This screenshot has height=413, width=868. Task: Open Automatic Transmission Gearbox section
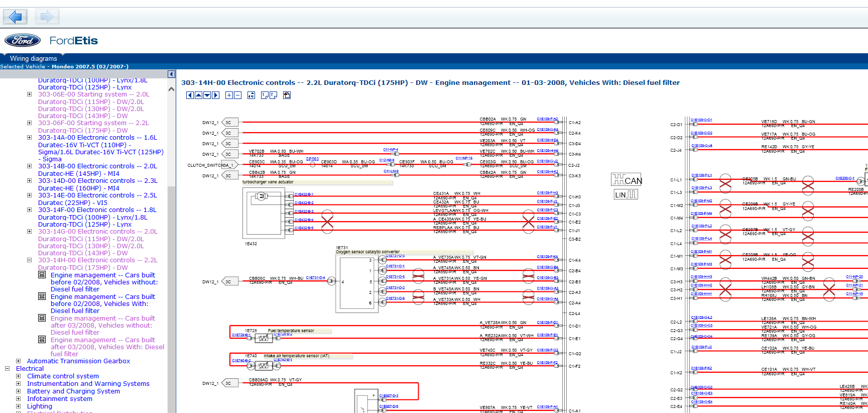(x=78, y=361)
